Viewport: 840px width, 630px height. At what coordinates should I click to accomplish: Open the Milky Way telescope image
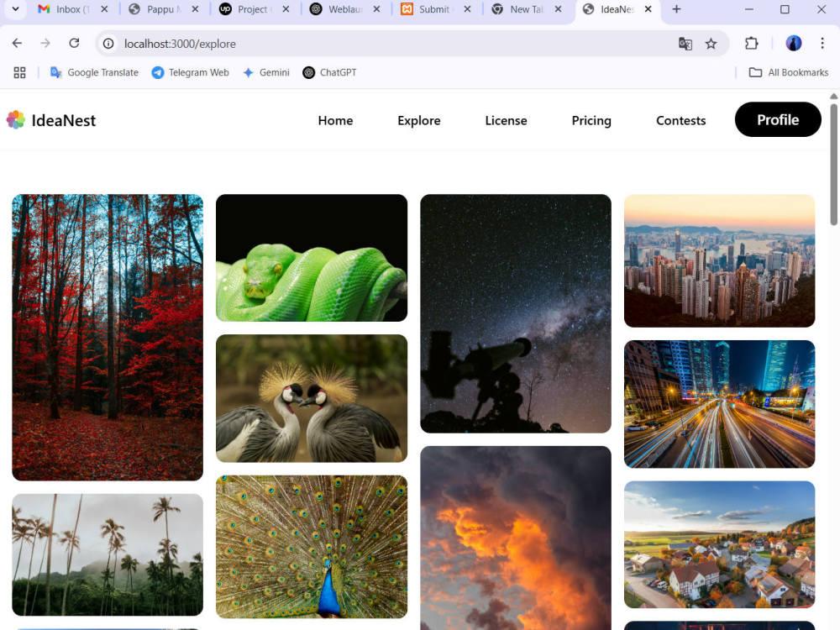coord(516,313)
